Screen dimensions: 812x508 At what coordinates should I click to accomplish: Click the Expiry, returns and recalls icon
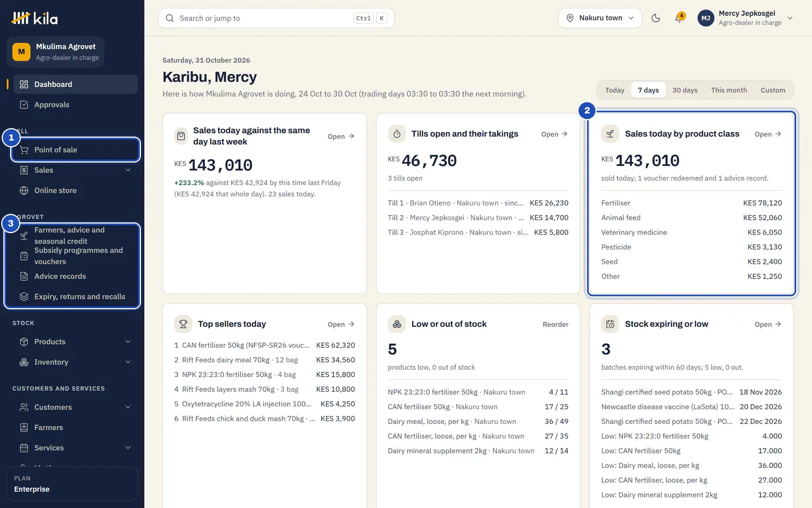[x=24, y=296]
